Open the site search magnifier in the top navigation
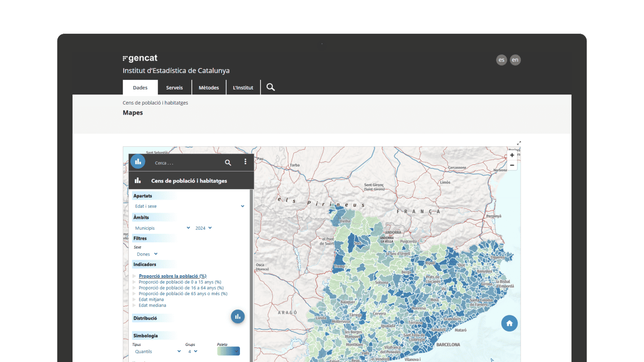This screenshot has height=362, width=644. tap(270, 87)
